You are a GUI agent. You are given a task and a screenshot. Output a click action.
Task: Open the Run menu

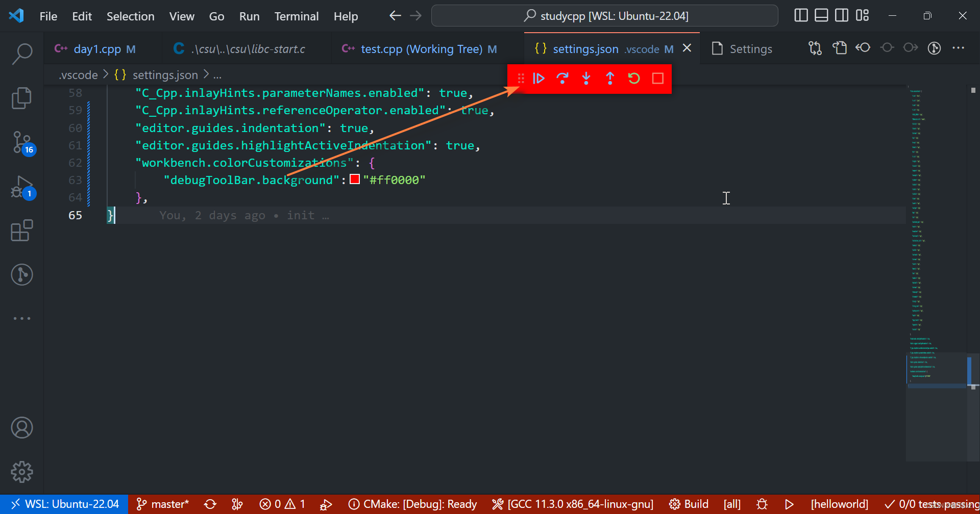(249, 16)
